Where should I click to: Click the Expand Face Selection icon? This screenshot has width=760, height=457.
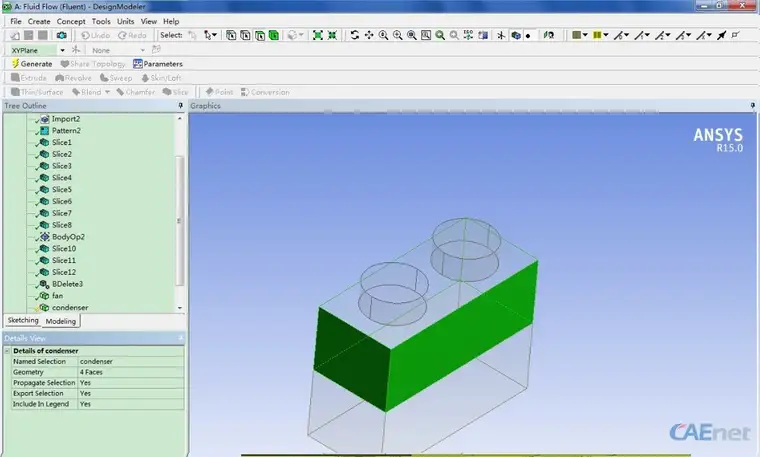point(318,35)
